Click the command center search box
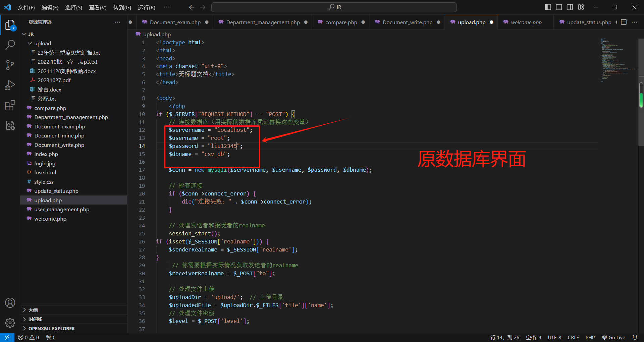The height and width of the screenshot is (342, 644). coord(334,7)
